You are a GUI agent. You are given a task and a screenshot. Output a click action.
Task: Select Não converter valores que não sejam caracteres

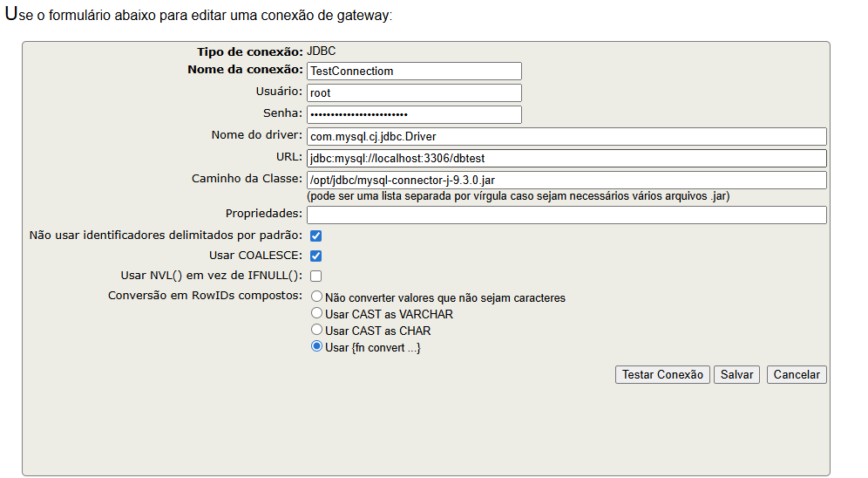click(317, 297)
